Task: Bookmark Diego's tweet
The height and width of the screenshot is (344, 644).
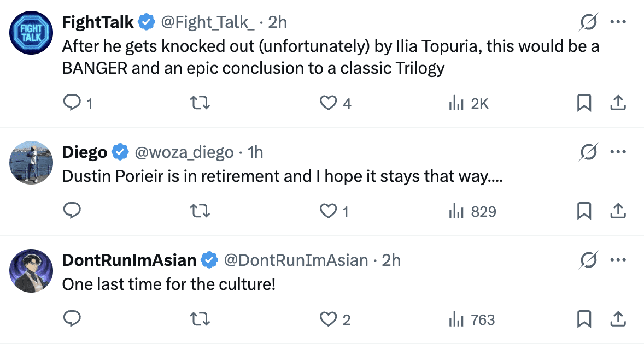Action: 584,211
